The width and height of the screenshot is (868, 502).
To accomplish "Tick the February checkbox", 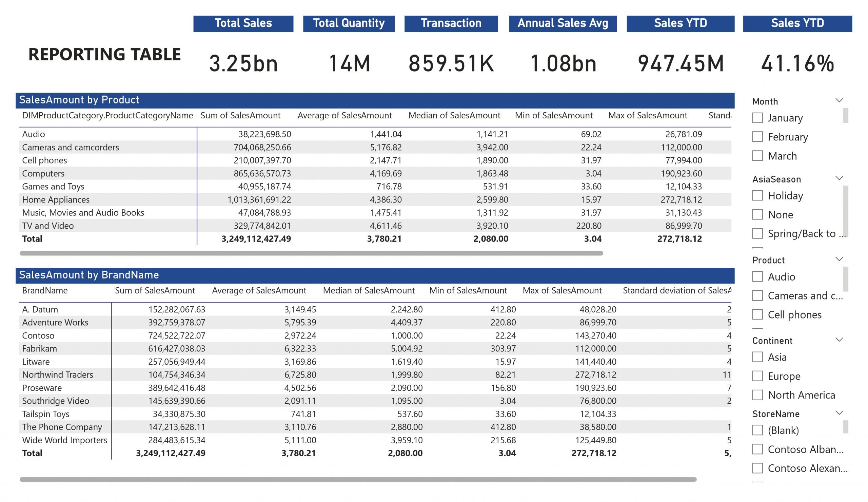I will tap(757, 137).
